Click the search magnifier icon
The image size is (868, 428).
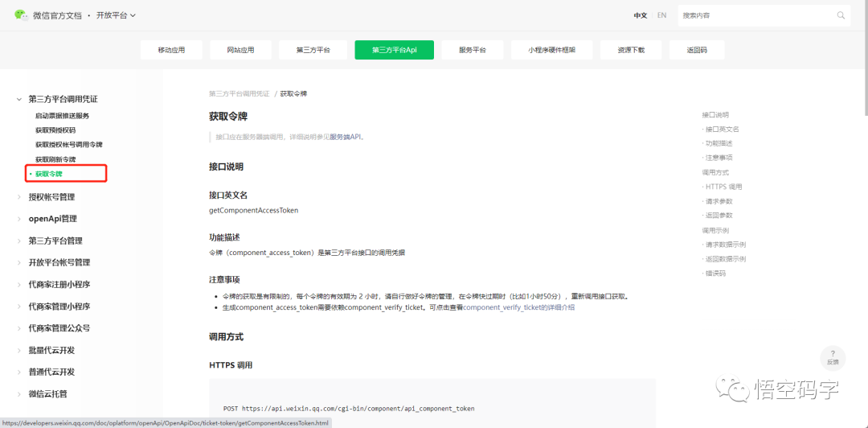pyautogui.click(x=841, y=15)
